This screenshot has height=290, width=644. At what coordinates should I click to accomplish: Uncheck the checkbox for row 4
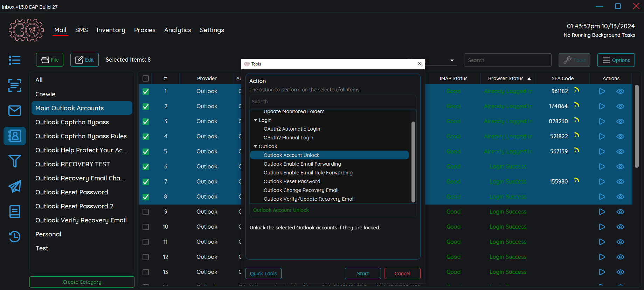pyautogui.click(x=146, y=137)
